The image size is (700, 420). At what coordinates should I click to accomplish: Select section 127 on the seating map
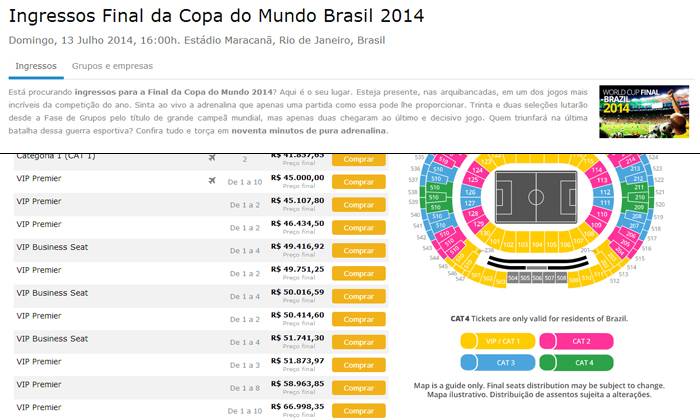click(x=472, y=203)
